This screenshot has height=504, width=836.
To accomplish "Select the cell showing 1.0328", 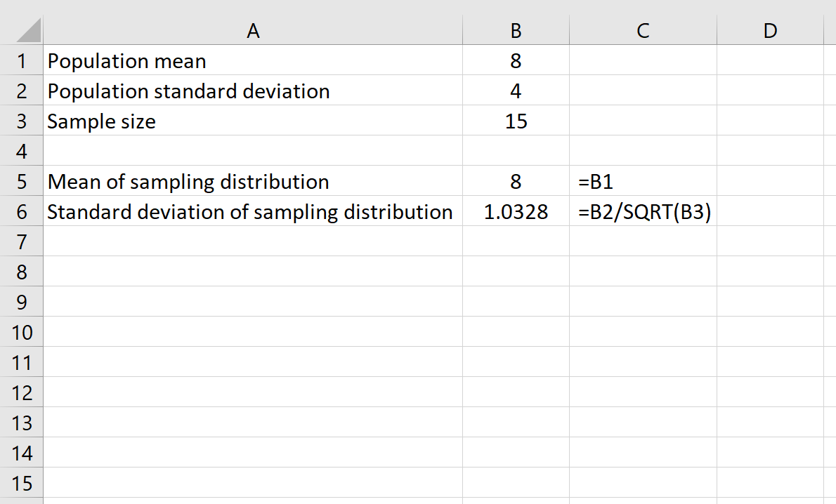I will 516,211.
